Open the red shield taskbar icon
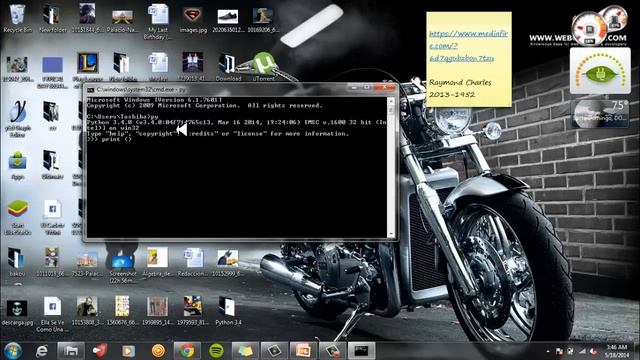Viewport: 640px width, 360px height. coord(100,351)
